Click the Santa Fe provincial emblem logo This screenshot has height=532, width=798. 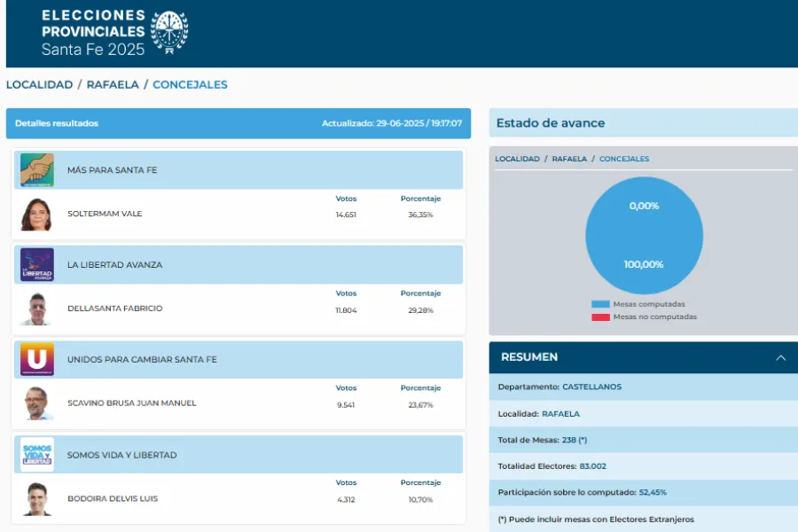169,33
